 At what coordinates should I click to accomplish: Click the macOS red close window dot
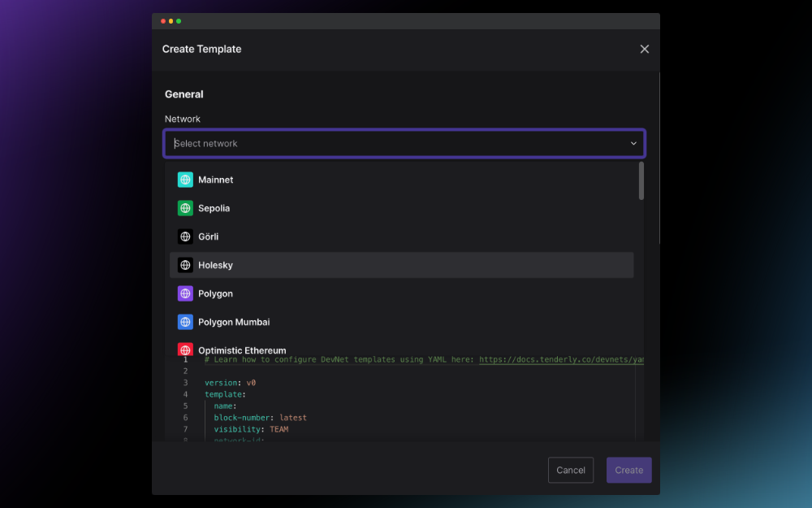click(163, 21)
